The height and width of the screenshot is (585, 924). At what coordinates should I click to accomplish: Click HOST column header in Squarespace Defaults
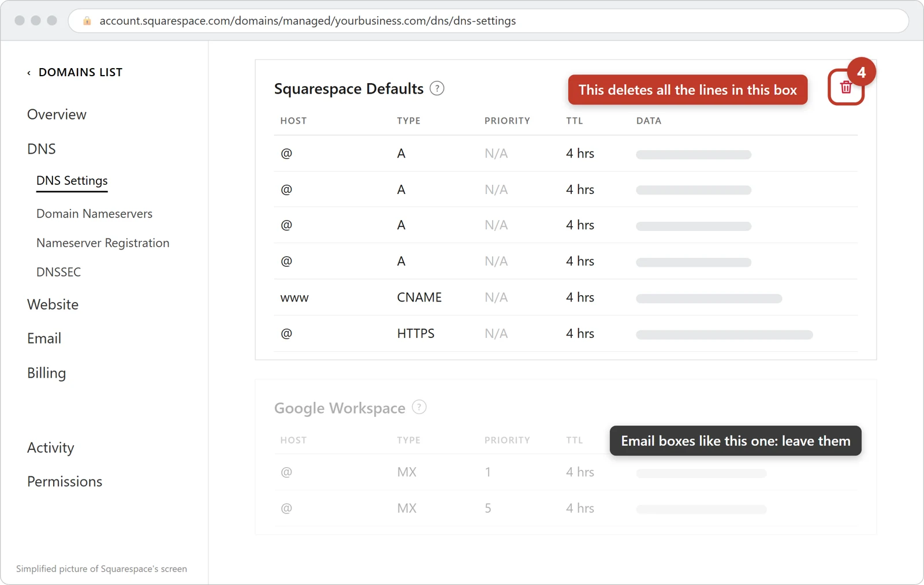tap(293, 121)
